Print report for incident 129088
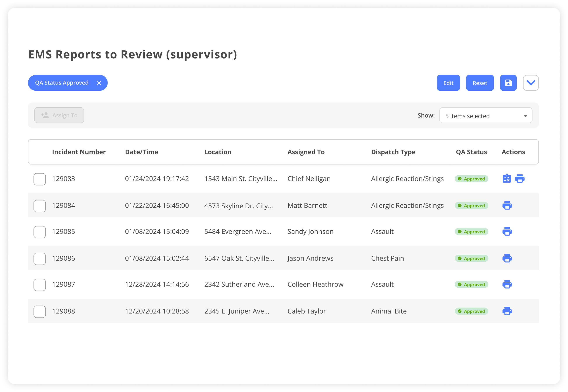The image size is (568, 392). pos(507,311)
